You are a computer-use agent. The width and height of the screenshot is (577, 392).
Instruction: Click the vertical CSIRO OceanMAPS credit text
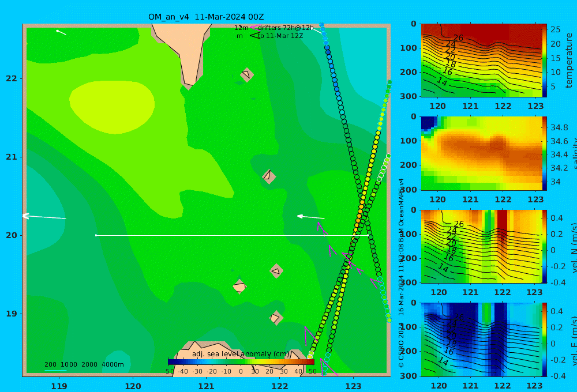[x=401, y=273]
